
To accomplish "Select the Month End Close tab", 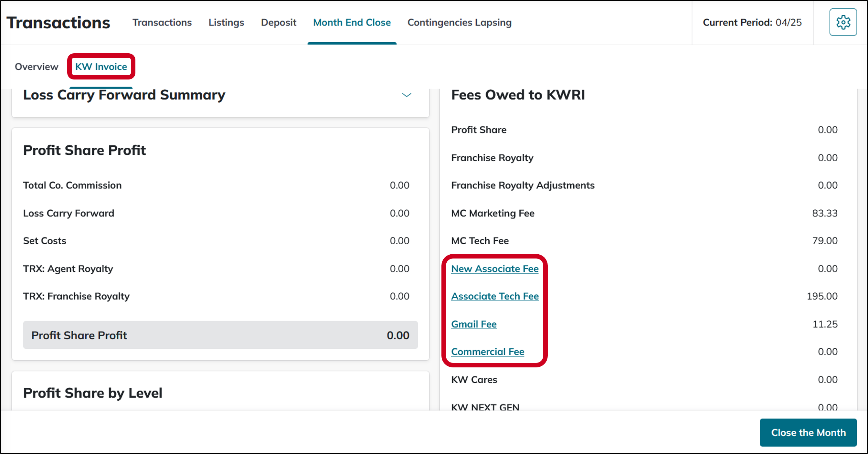I will click(x=352, y=23).
